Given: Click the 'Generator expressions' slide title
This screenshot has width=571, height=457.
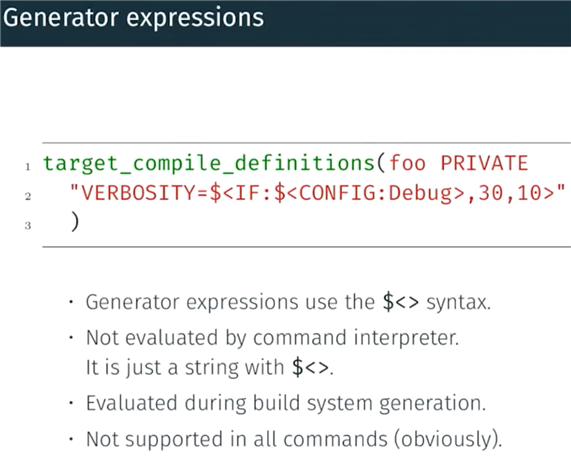Looking at the screenshot, I should (133, 18).
